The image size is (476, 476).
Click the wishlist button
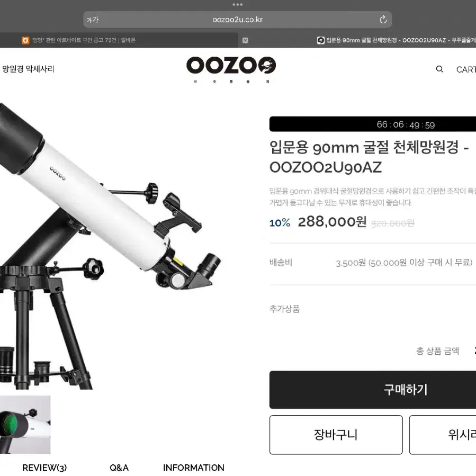pyautogui.click(x=442, y=435)
